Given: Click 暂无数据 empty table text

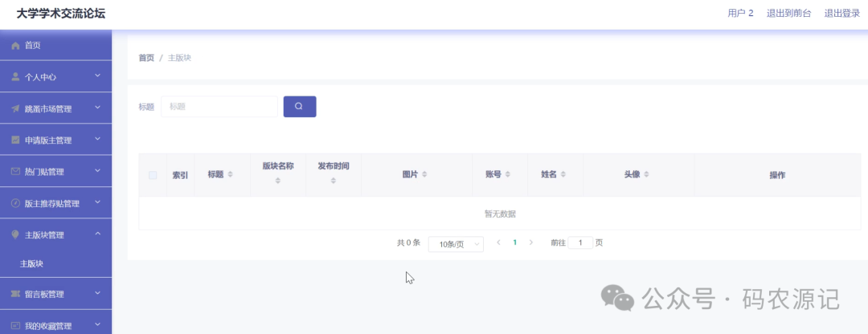Looking at the screenshot, I should (500, 214).
